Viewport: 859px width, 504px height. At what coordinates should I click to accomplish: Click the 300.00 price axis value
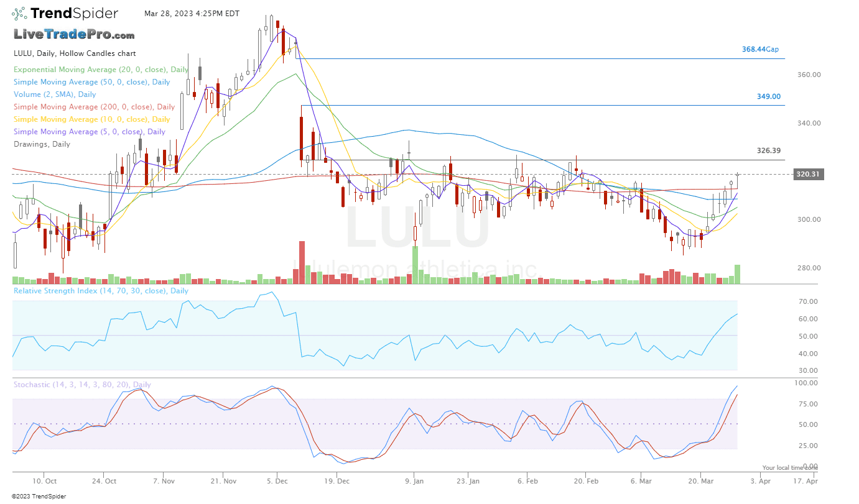tap(809, 219)
